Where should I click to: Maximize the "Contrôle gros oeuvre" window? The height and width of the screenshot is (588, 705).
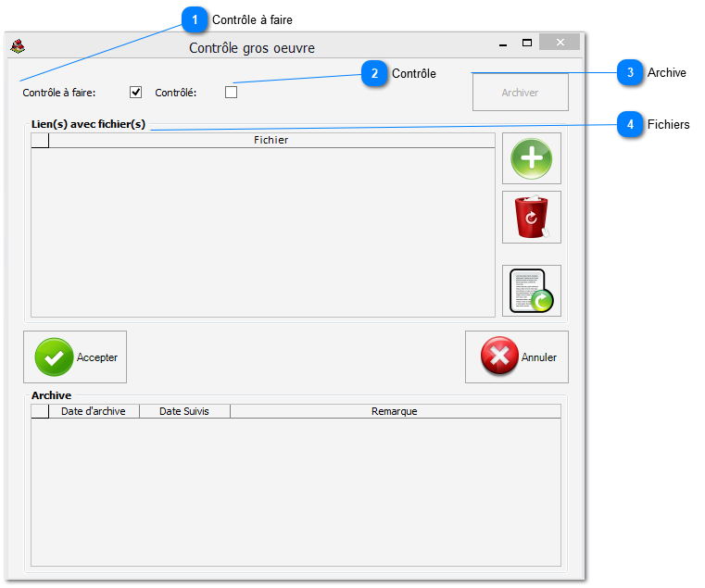(x=527, y=44)
